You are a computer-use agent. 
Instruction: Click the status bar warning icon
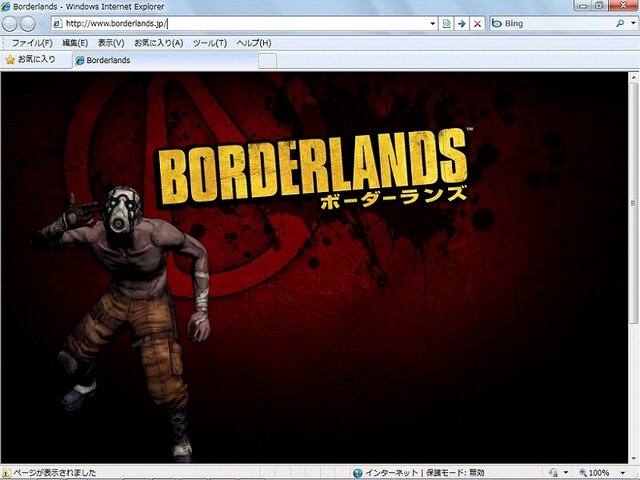pos(6,473)
